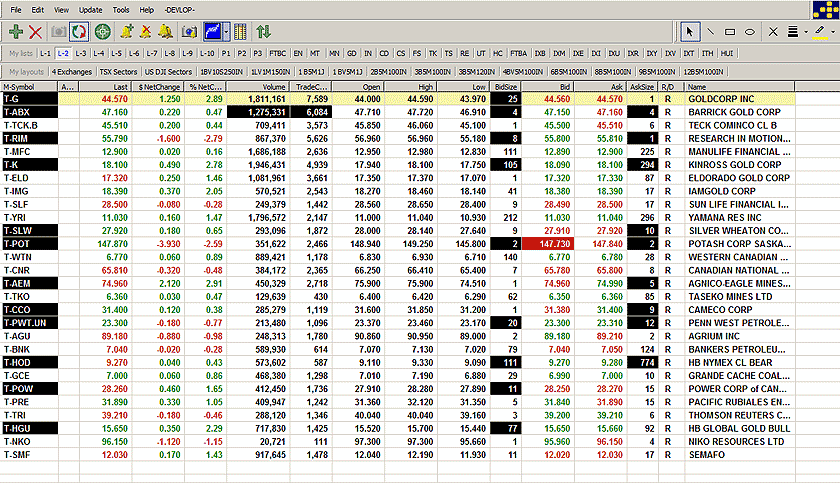Click the yellow pen color icon
This screenshot has width=840, height=483.
[x=819, y=32]
